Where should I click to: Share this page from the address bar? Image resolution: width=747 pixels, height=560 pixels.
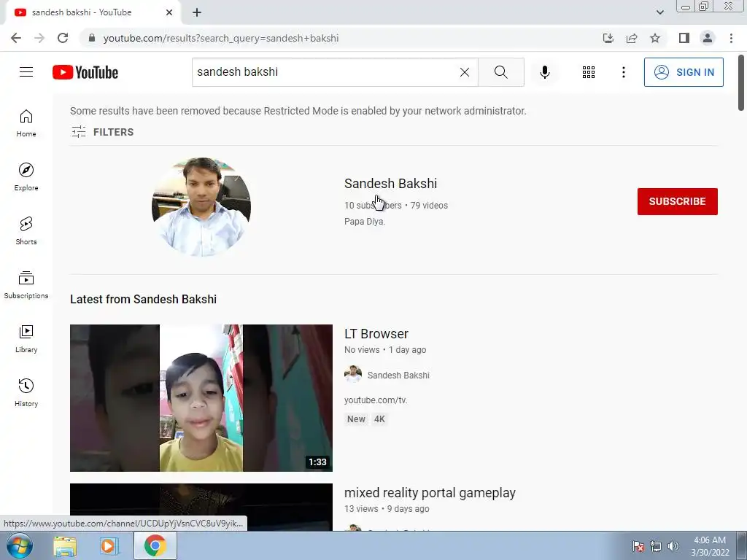pyautogui.click(x=632, y=38)
